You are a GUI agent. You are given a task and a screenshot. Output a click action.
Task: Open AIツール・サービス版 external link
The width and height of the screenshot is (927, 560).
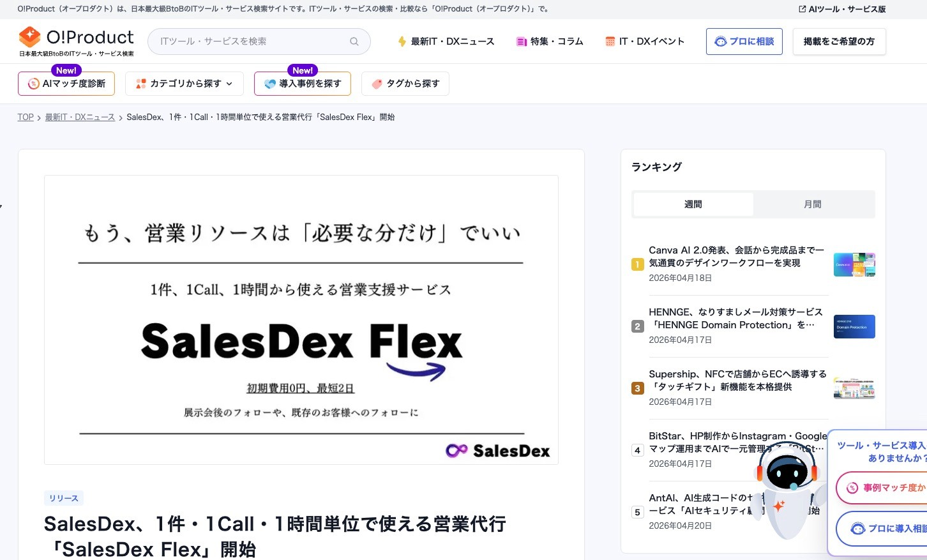coord(842,9)
